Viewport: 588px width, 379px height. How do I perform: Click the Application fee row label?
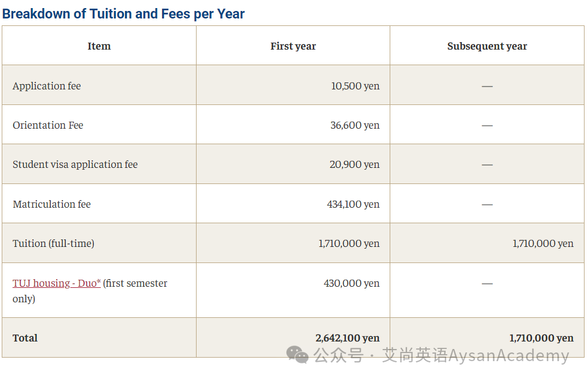click(x=47, y=86)
